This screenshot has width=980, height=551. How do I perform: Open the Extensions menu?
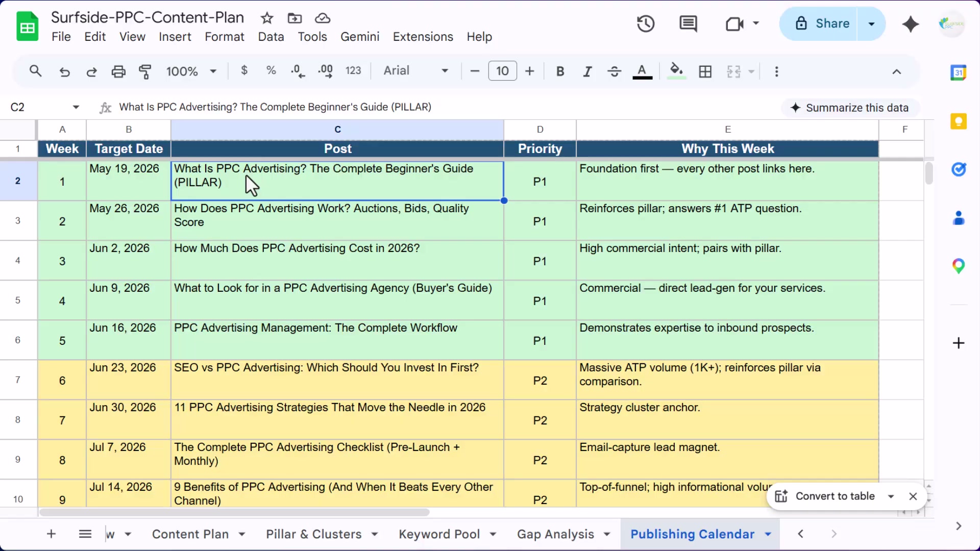pyautogui.click(x=423, y=37)
